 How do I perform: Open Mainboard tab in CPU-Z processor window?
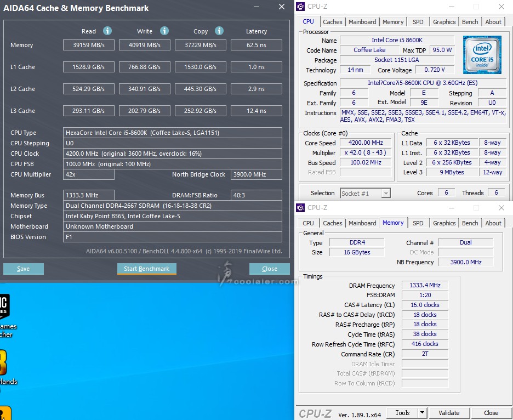(x=362, y=22)
